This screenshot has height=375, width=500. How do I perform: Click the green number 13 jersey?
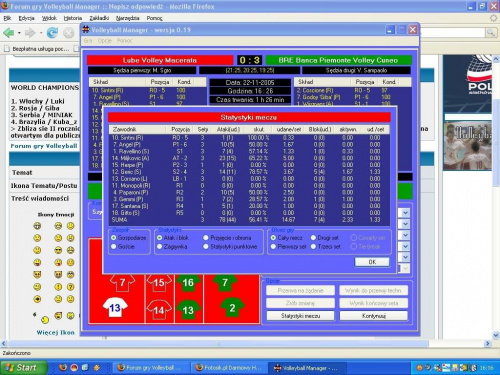[x=188, y=310]
